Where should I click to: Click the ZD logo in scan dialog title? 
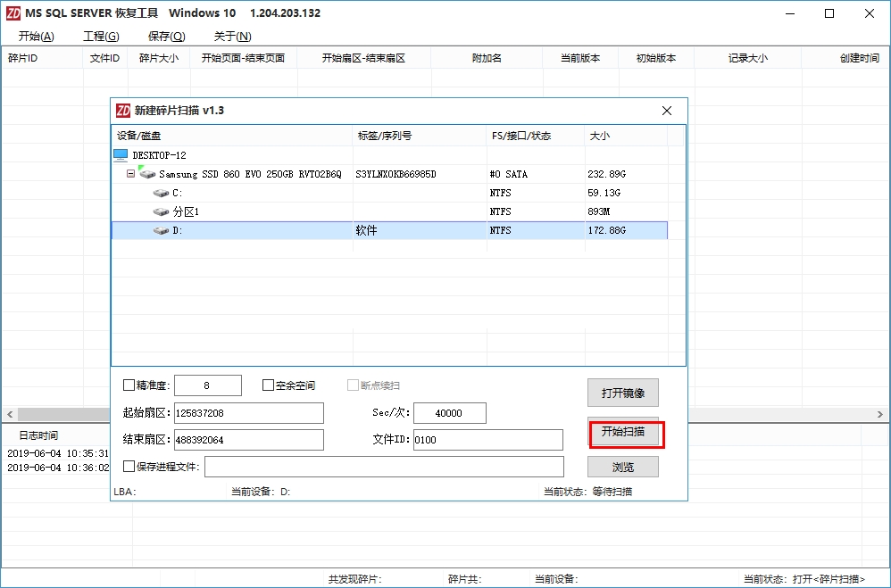pos(122,111)
